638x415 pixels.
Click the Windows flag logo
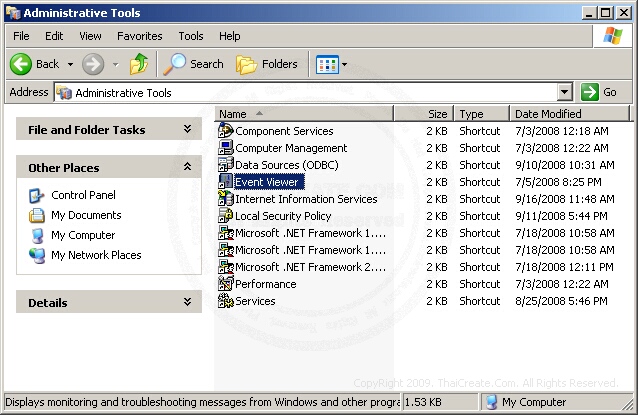pos(613,36)
